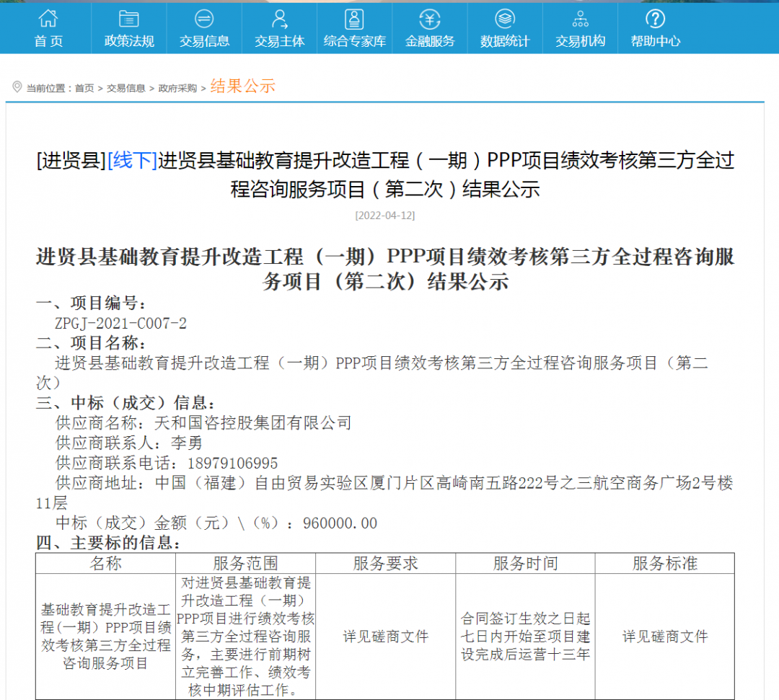Click phone number 18979106995
The width and height of the screenshot is (779, 700).
click(x=232, y=464)
